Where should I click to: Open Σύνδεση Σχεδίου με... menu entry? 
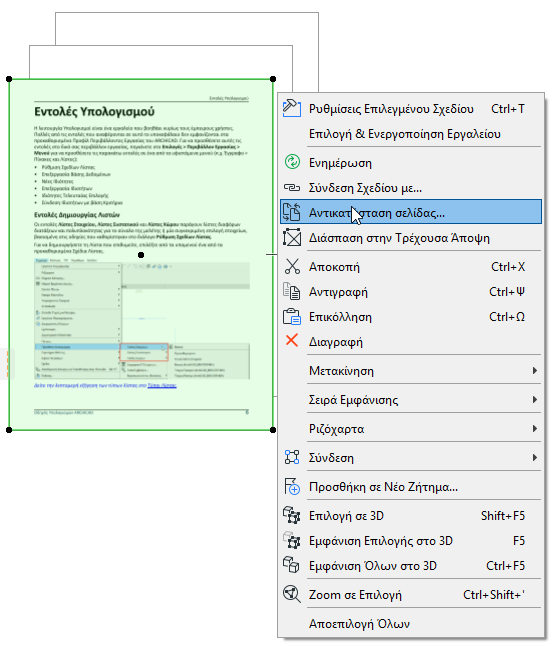click(411, 188)
